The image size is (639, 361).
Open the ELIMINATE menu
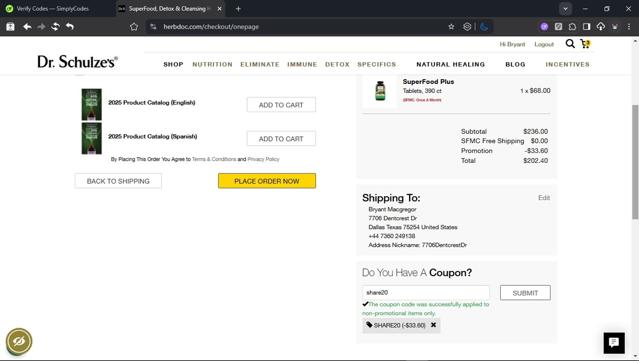[260, 64]
